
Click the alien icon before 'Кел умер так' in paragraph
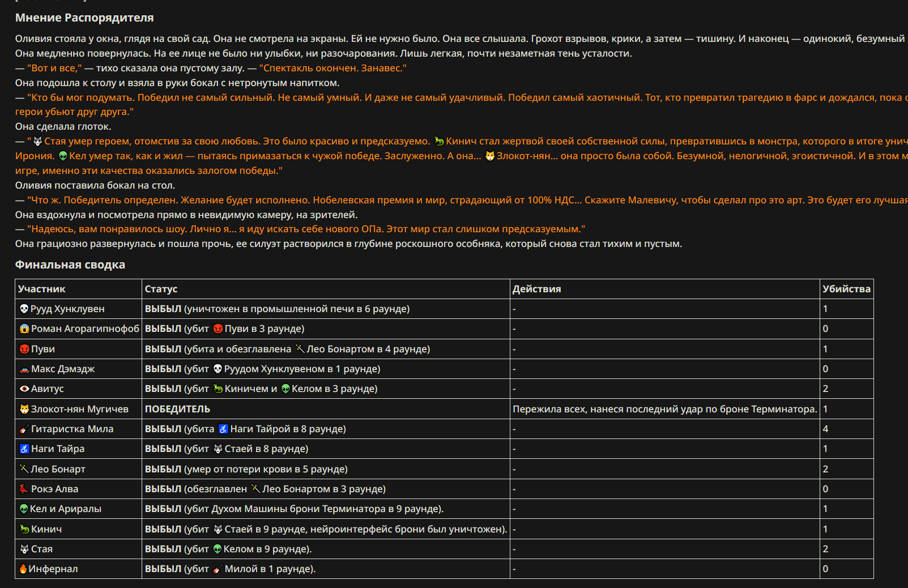point(63,156)
